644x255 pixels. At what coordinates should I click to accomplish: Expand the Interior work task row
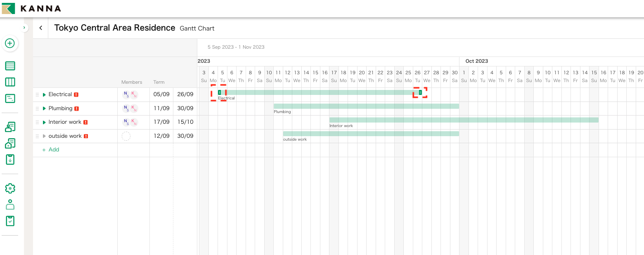(x=44, y=123)
